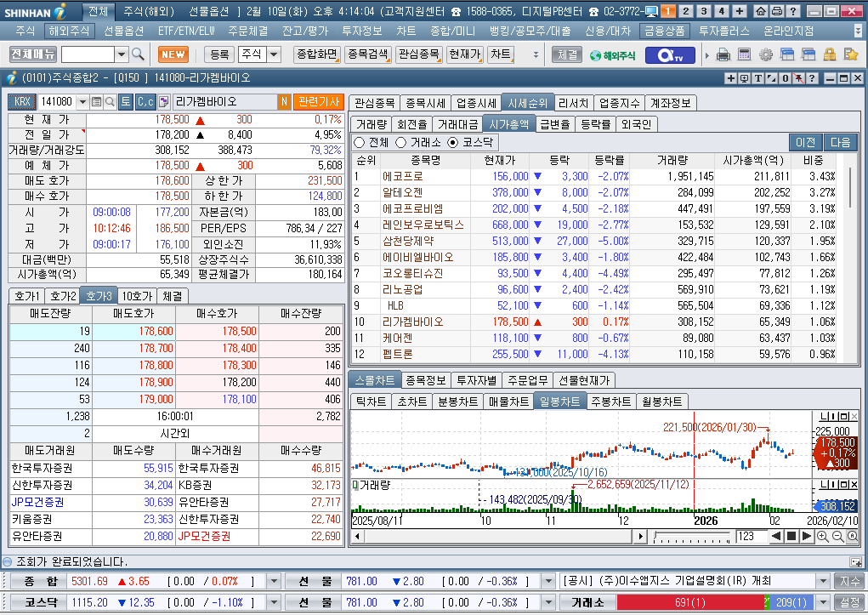Screen dimensions: 868x615
Task: Open the 선물옵션 menu
Action: click(123, 31)
